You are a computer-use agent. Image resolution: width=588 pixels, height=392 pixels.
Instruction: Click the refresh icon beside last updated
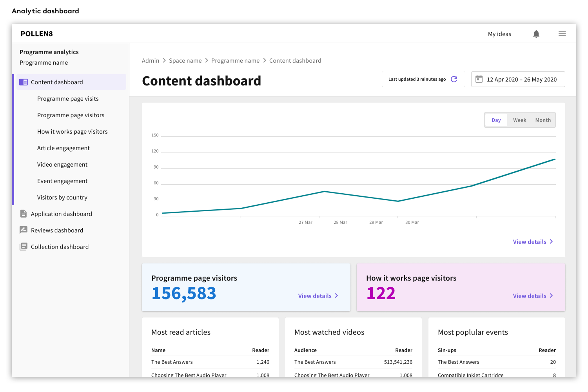tap(454, 79)
